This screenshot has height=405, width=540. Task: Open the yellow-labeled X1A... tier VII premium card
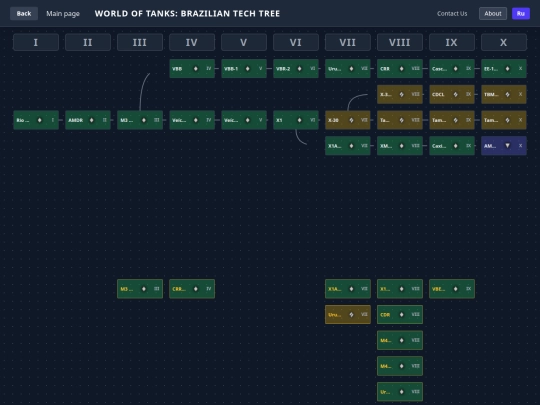348,289
